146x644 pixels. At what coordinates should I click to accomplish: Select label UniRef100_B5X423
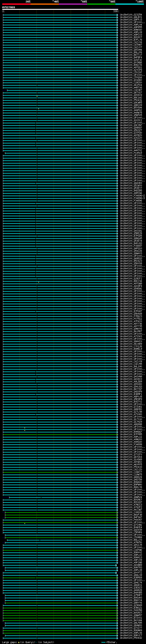(131, 261)
